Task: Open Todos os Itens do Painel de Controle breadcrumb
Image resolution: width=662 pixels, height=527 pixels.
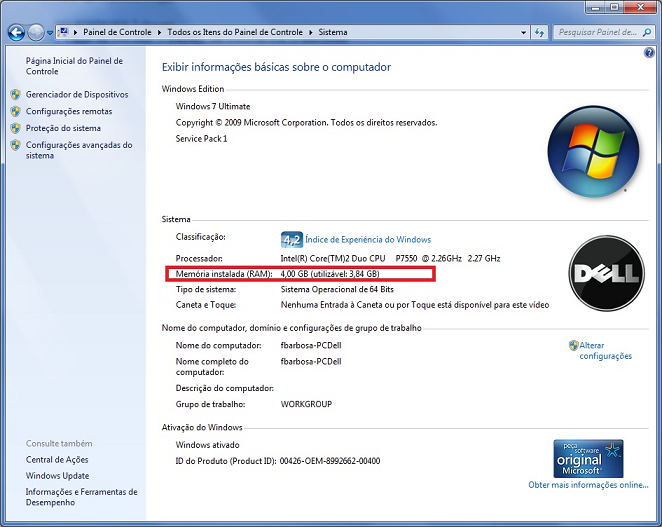Action: (235, 32)
